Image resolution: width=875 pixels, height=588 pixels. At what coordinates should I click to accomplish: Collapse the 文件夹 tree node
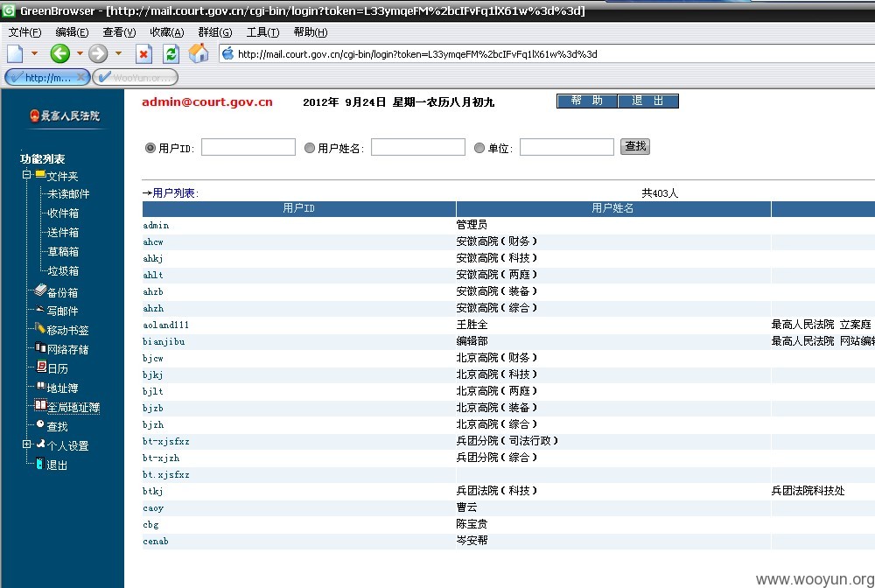[26, 175]
